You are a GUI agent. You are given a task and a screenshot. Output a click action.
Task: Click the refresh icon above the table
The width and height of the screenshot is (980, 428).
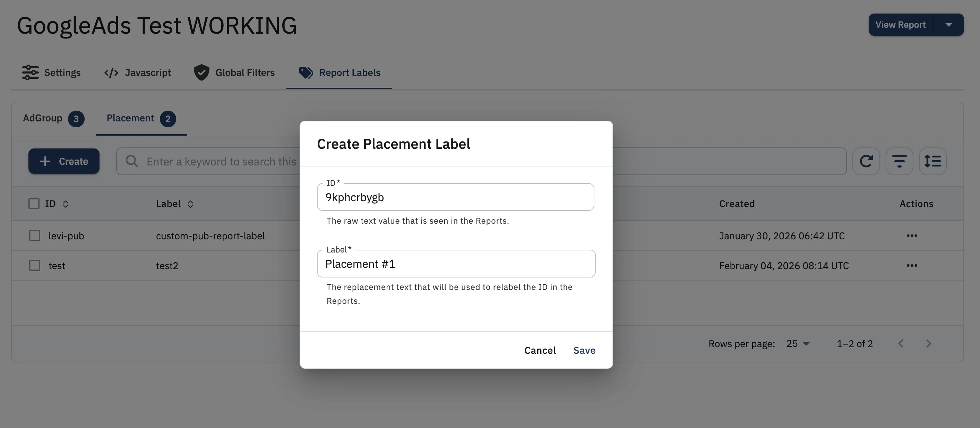click(x=867, y=161)
